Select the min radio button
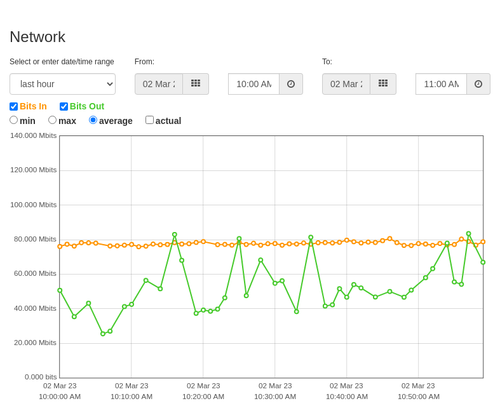Image resolution: width=500 pixels, height=403 pixels. pyautogui.click(x=14, y=120)
